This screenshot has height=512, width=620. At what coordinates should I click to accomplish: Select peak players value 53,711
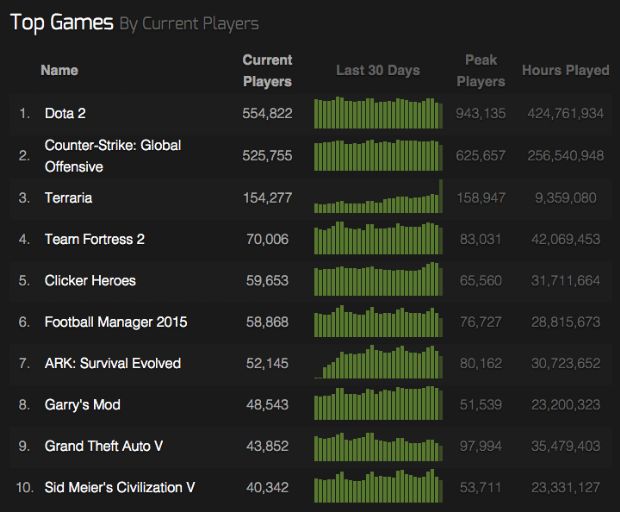pos(481,487)
